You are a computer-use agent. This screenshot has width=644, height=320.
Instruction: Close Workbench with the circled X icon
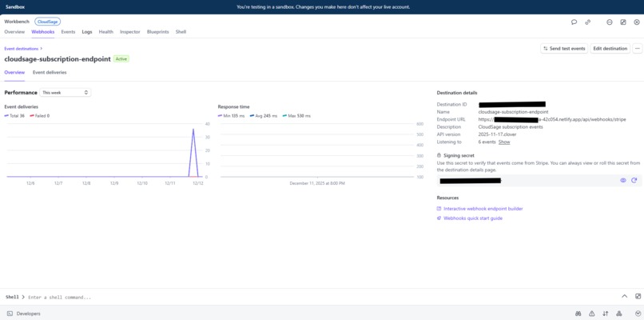637,22
